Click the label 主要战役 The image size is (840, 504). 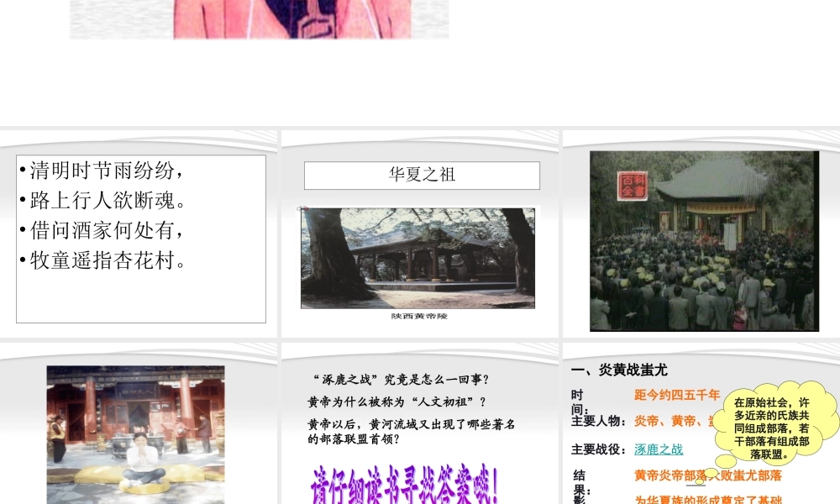(598, 449)
